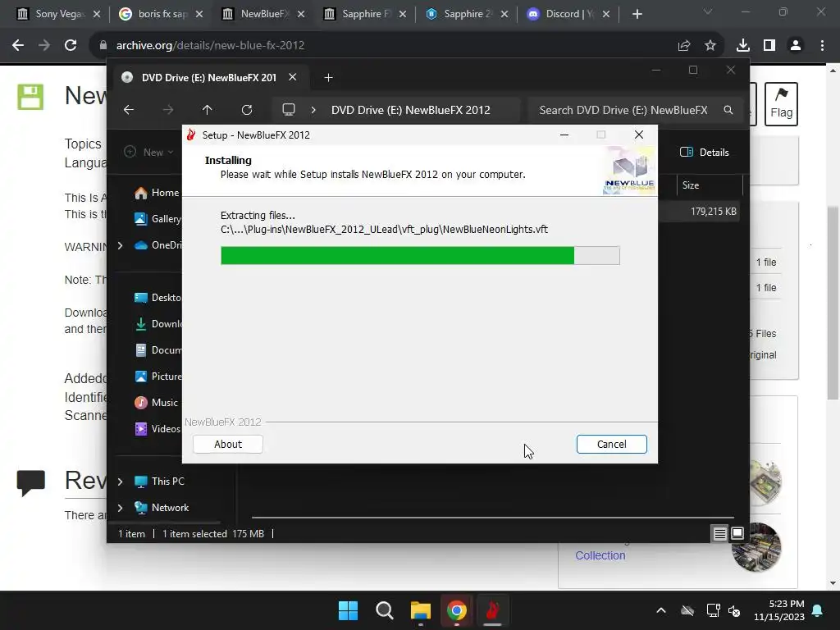This screenshot has height=630, width=840.
Task: Open the Chrome profile icon
Action: (x=796, y=46)
